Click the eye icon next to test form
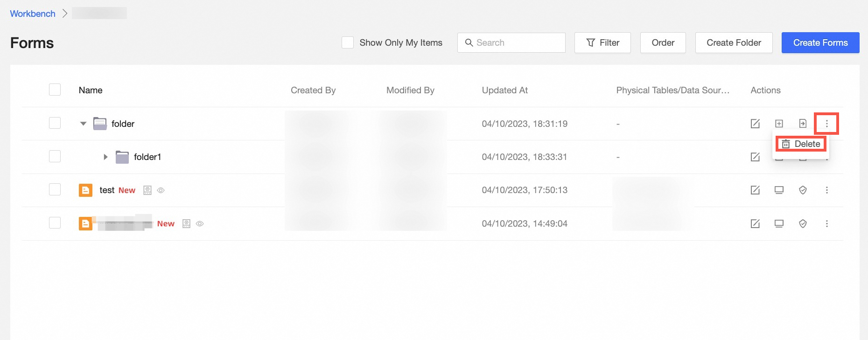 tap(161, 190)
